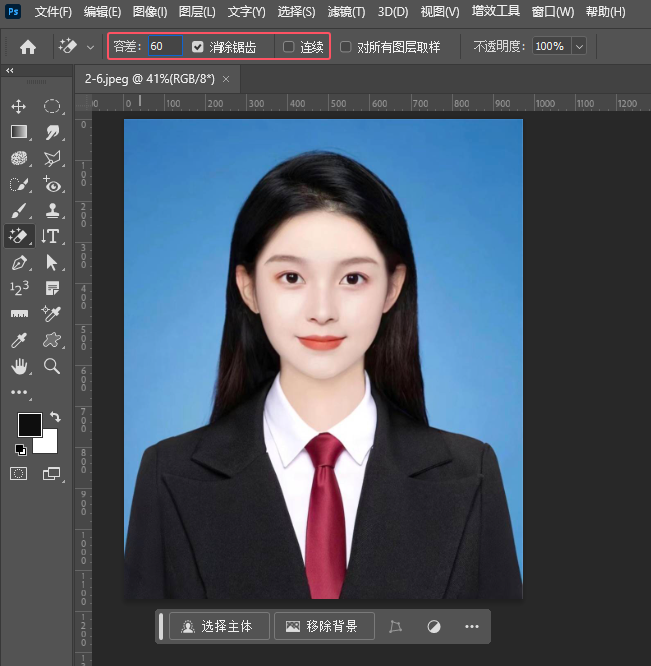Open the 不透明度 opacity dropdown arrow
651x666 pixels.
click(580, 46)
